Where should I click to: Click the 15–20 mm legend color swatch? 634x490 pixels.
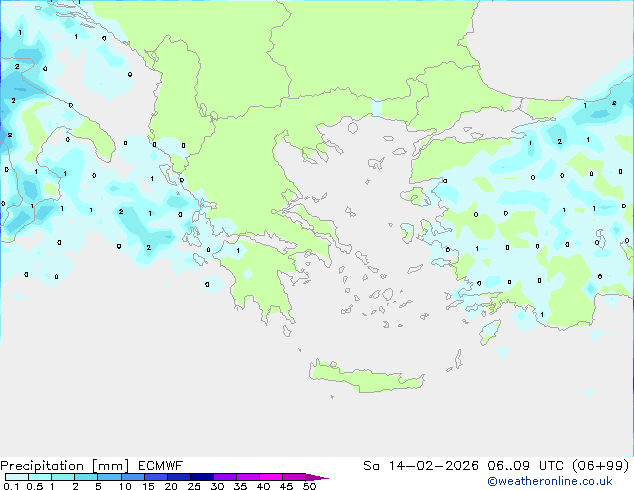[x=156, y=477]
